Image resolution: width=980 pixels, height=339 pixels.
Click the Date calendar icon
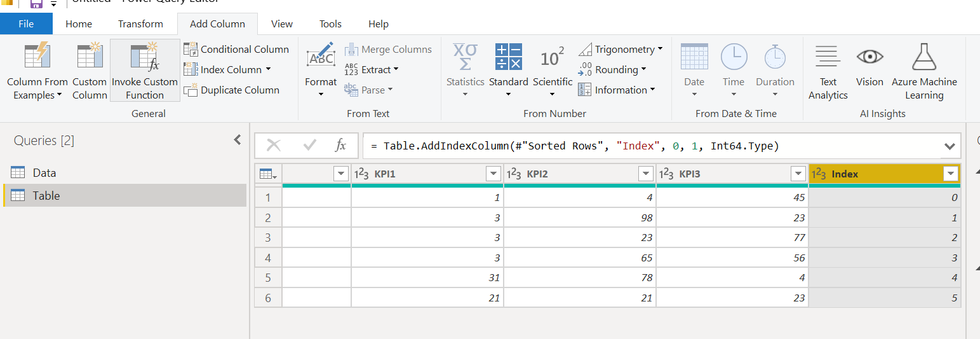(694, 57)
